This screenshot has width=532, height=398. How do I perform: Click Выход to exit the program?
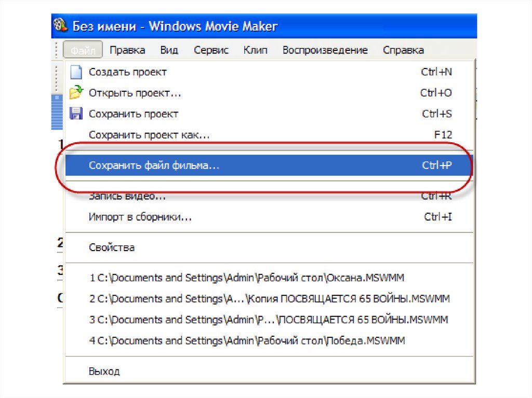pos(104,372)
